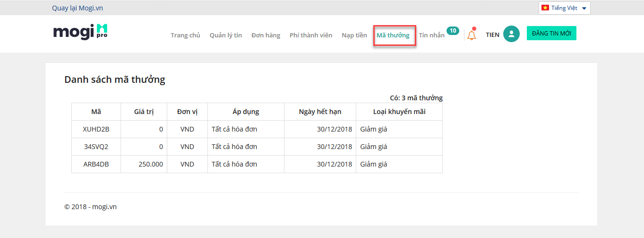Click the ĐĂNG TIN MỚI button
This screenshot has width=644, height=238.
coord(551,33)
